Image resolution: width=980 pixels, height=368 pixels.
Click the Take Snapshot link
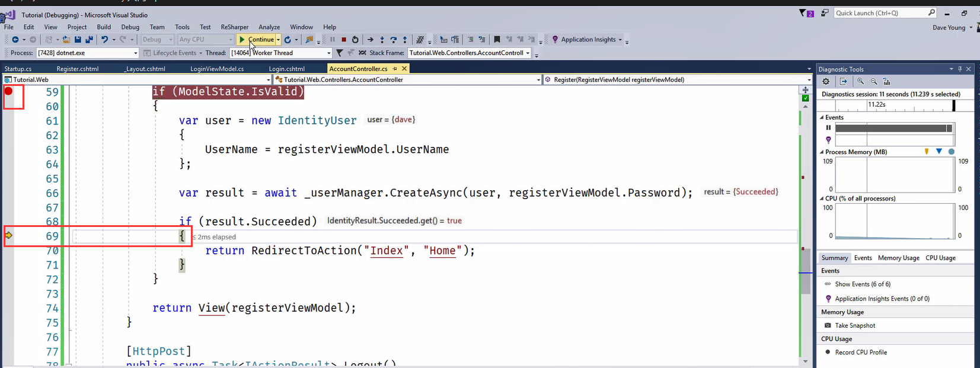coord(855,325)
